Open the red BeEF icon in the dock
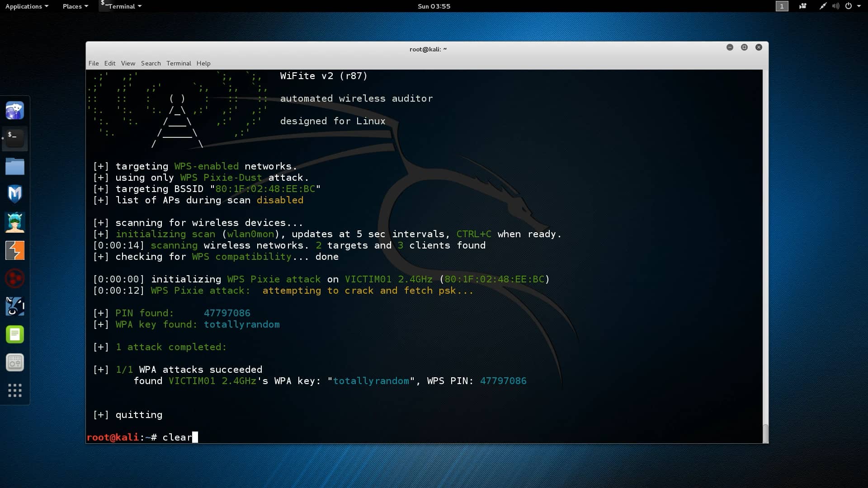The image size is (868, 488). pyautogui.click(x=15, y=279)
